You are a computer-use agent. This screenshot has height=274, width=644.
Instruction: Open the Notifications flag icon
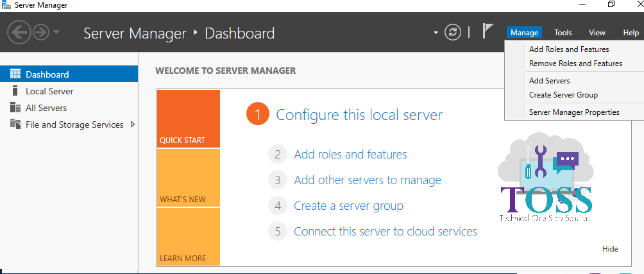487,31
